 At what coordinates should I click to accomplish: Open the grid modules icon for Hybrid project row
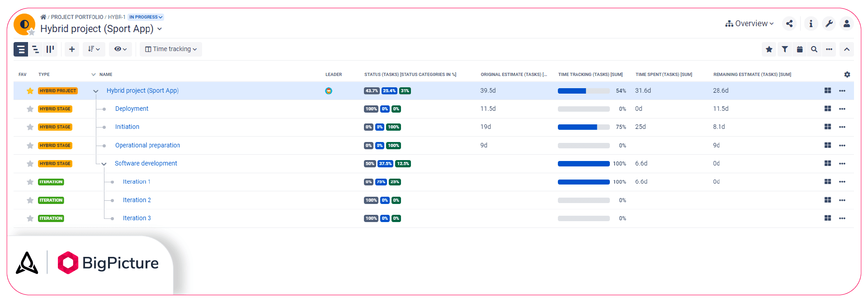tap(828, 91)
